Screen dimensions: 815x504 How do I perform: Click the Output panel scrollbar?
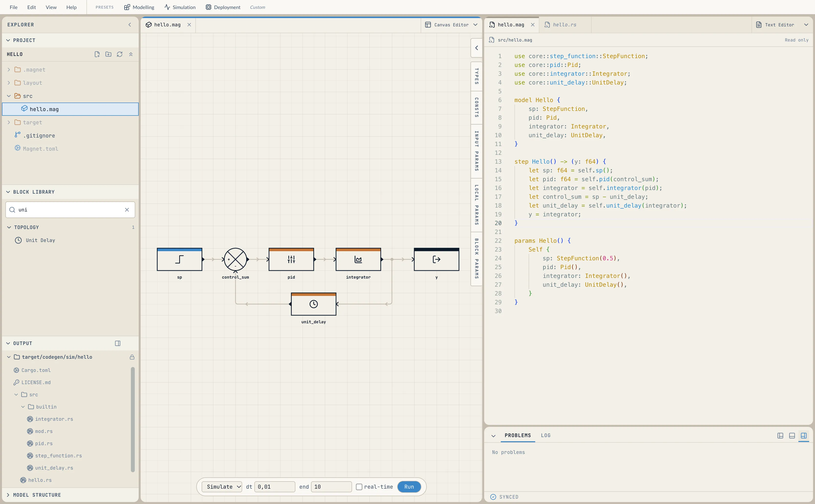tap(133, 419)
